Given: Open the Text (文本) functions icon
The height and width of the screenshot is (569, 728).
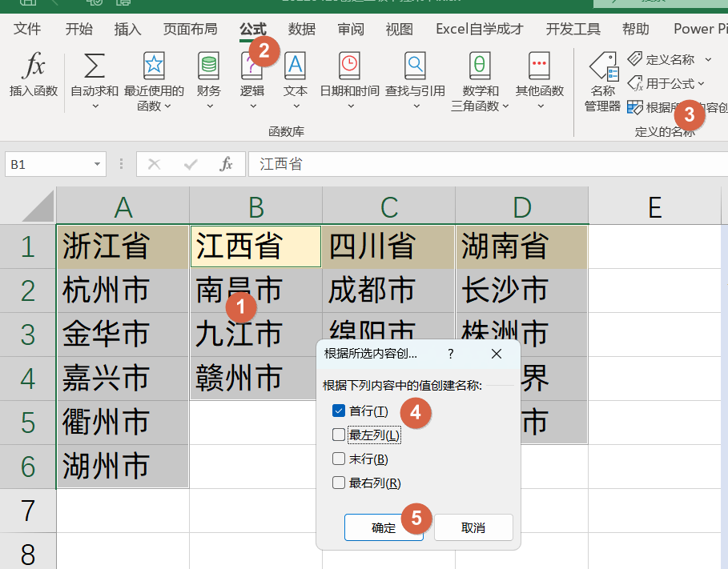Looking at the screenshot, I should click(x=296, y=66).
